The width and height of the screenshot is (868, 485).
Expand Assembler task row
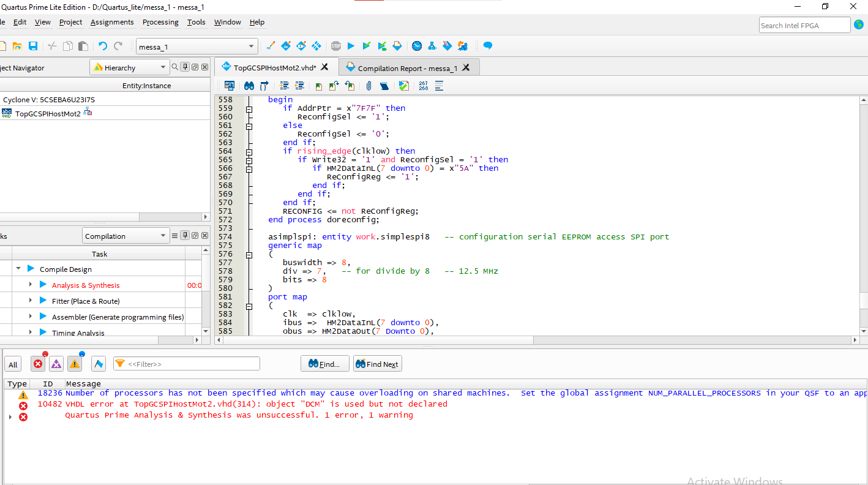[31, 317]
